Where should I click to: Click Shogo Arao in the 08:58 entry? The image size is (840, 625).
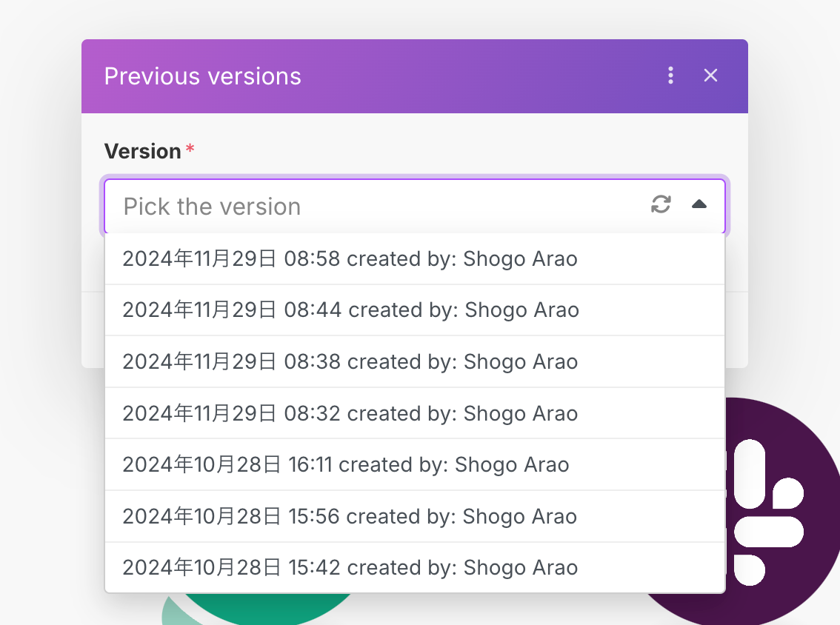pos(520,259)
